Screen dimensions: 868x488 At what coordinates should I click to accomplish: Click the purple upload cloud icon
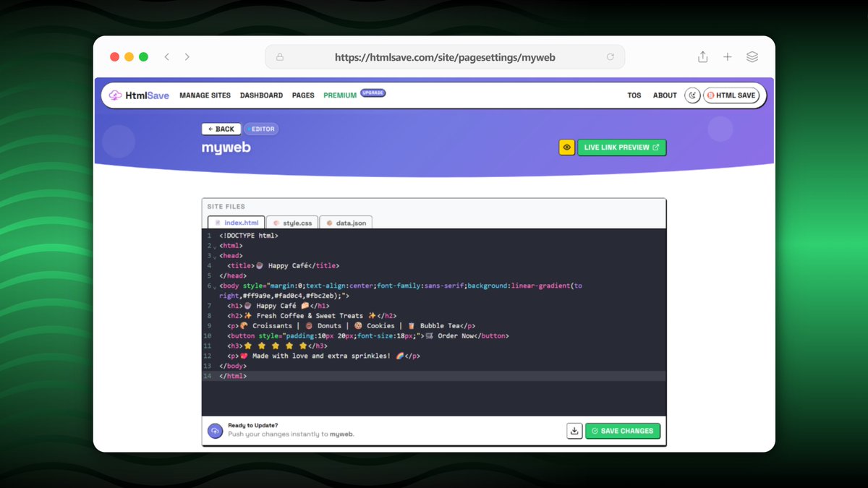(216, 431)
